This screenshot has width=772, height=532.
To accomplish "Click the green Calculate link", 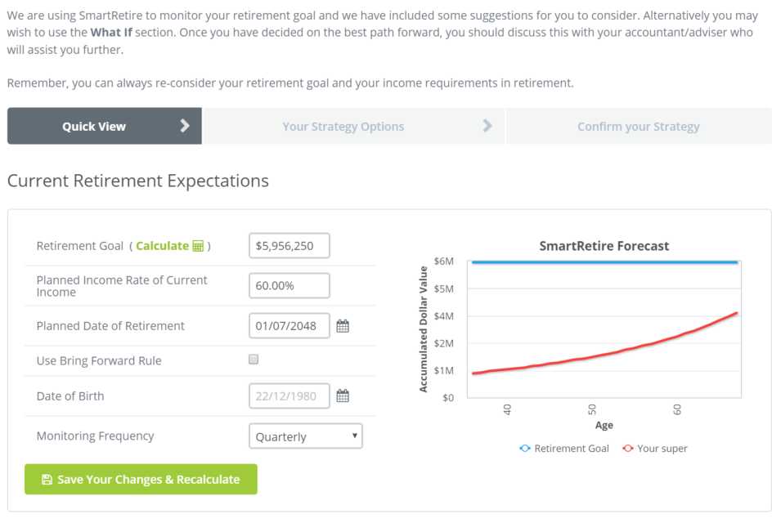I will pyautogui.click(x=162, y=246).
